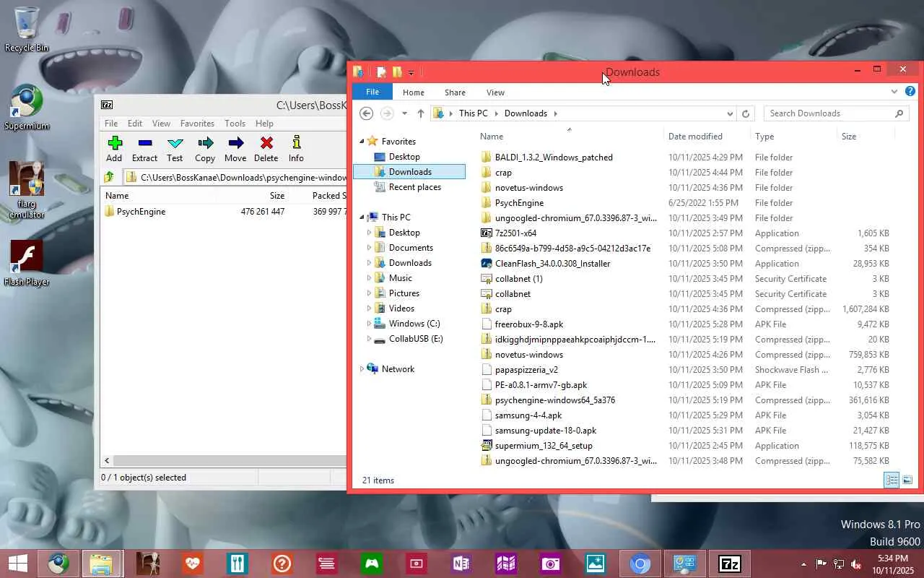Select the Recycle Bin desktop icon
Viewport: 924px width, 578px height.
click(27, 30)
